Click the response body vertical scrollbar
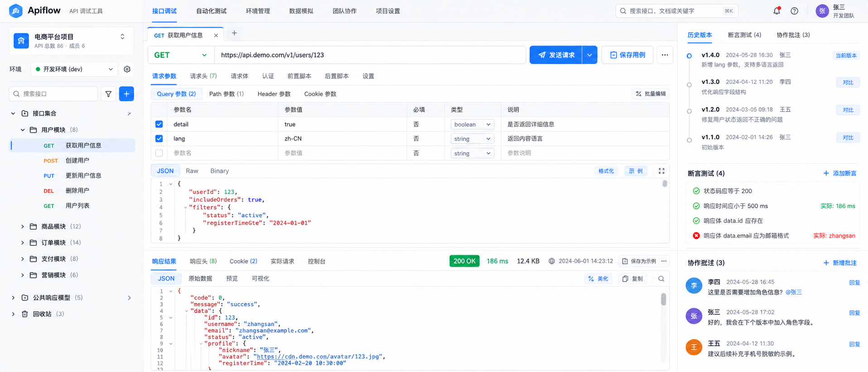The image size is (868, 372). pos(663,299)
